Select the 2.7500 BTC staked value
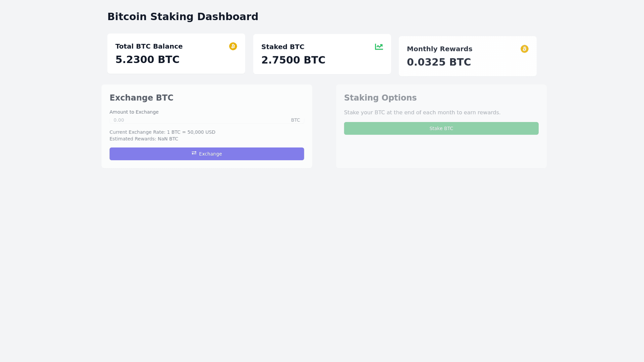 pyautogui.click(x=293, y=60)
